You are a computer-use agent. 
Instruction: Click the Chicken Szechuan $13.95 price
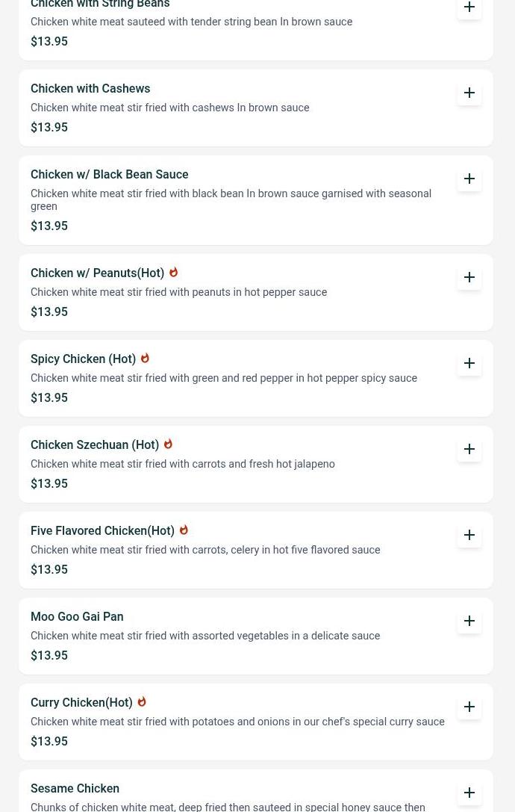(x=49, y=484)
